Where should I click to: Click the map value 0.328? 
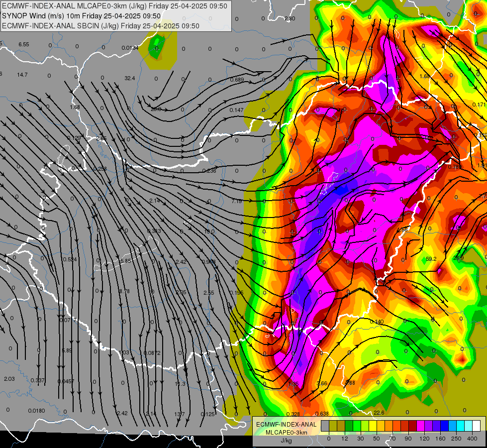point(293,414)
